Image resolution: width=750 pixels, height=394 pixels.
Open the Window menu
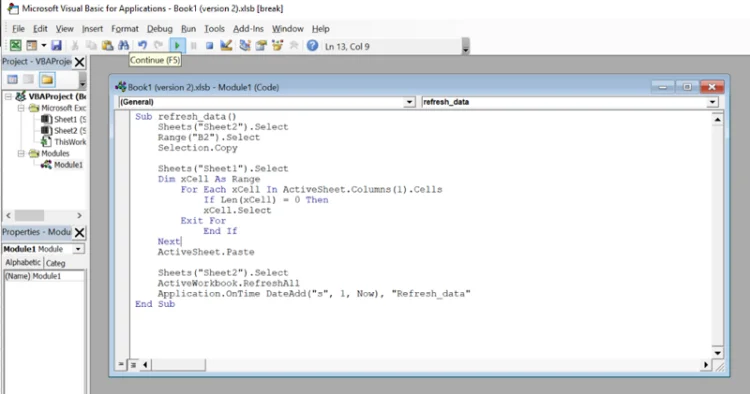(288, 29)
